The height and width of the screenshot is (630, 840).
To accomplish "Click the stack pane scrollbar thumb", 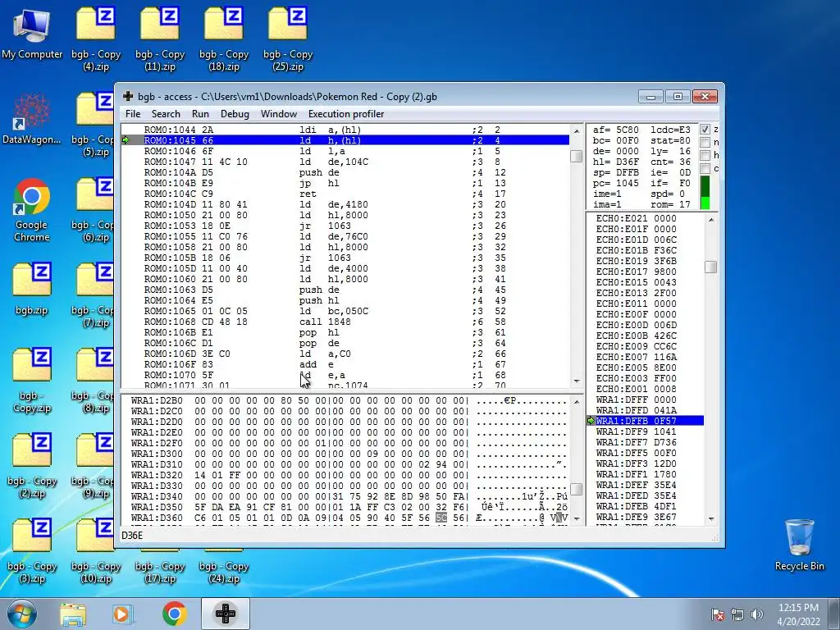I will (x=711, y=267).
